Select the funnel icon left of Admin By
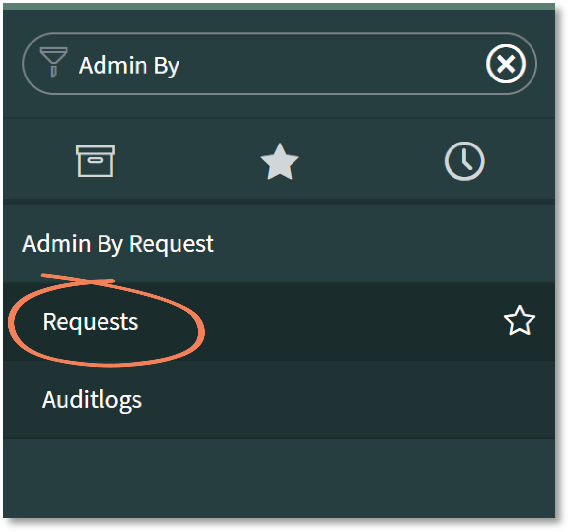The height and width of the screenshot is (532, 569). (53, 62)
